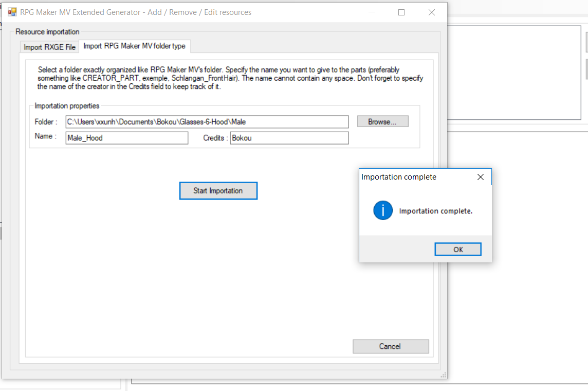Cancel the resource importation
588x391 pixels.
(x=391, y=346)
